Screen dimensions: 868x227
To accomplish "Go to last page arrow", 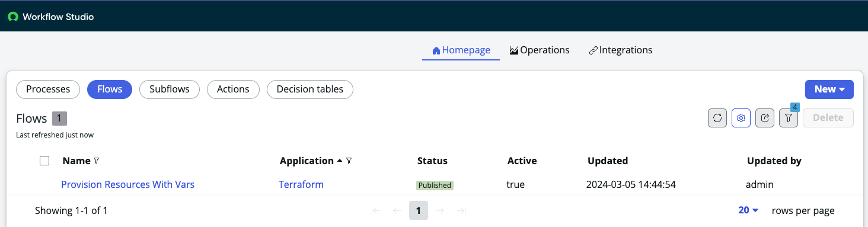I will (462, 210).
